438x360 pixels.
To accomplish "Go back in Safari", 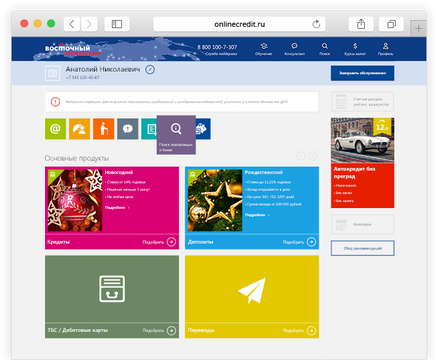I will 72,24.
